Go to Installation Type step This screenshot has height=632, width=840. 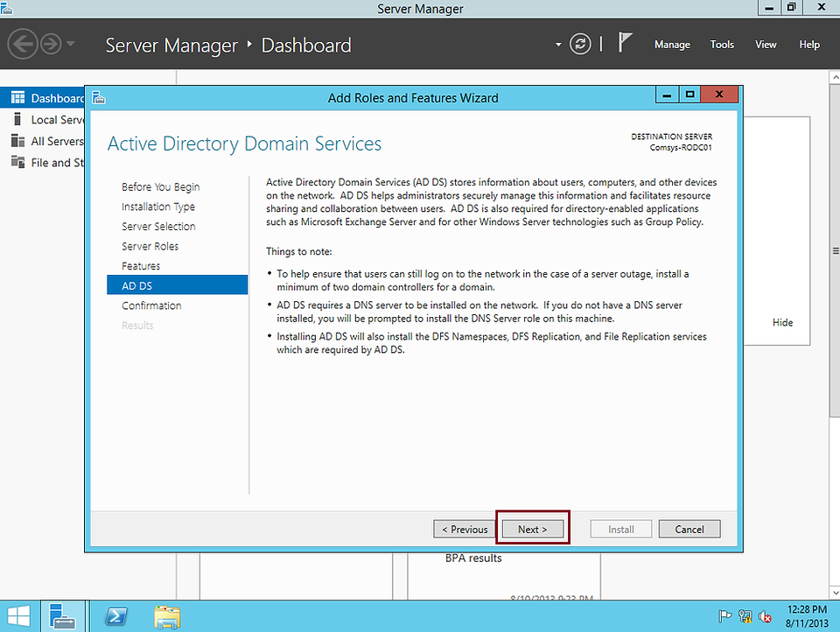158,207
